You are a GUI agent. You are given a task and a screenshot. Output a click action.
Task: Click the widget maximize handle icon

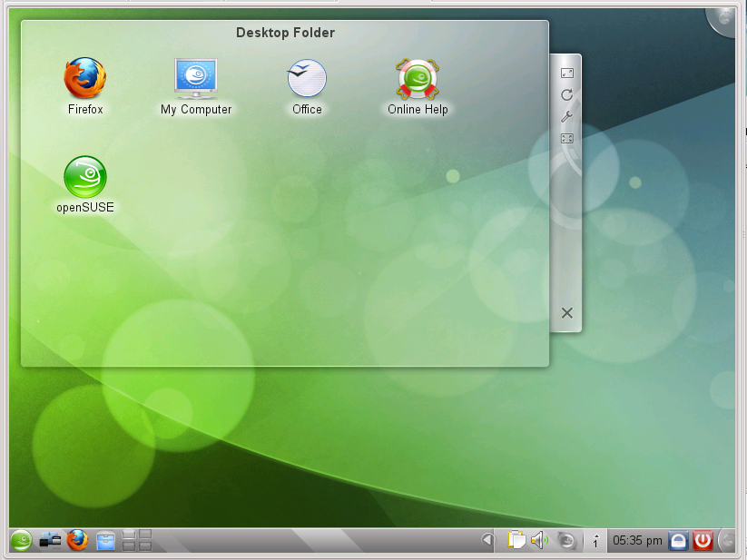tap(567, 139)
